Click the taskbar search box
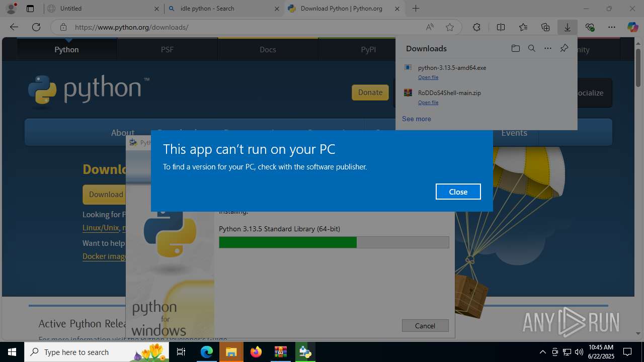Viewport: 644px width, 362px height. pyautogui.click(x=98, y=352)
